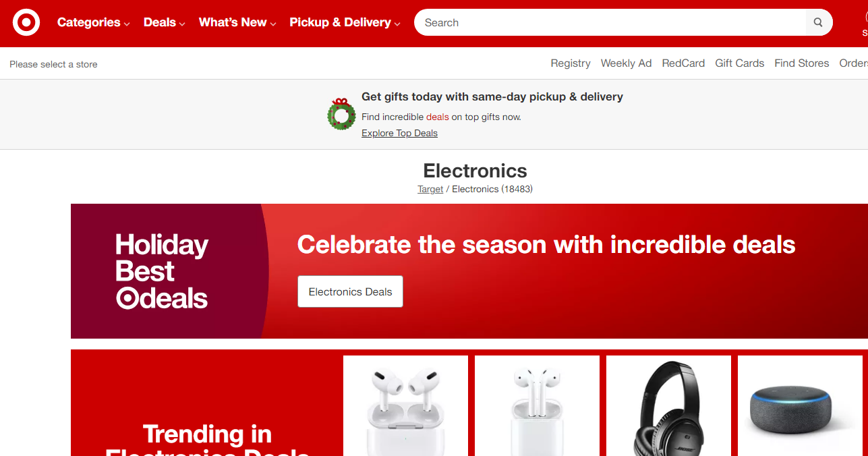The height and width of the screenshot is (456, 868).
Task: Click the search magnifier icon
Action: click(x=818, y=22)
